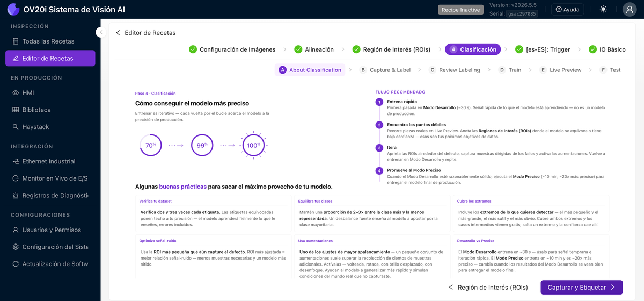The image size is (644, 301).
Task: Click the buenas prácticas highlighted text
Action: [182, 187]
